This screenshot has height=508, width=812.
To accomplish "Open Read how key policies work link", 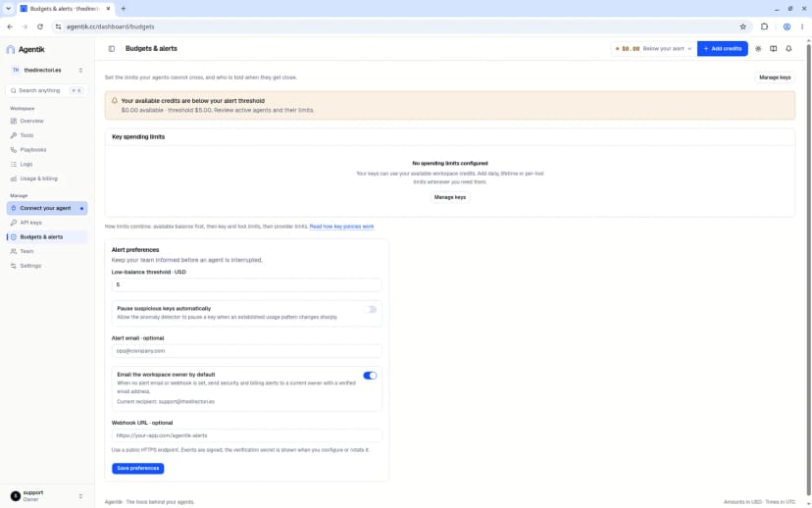I will (342, 227).
